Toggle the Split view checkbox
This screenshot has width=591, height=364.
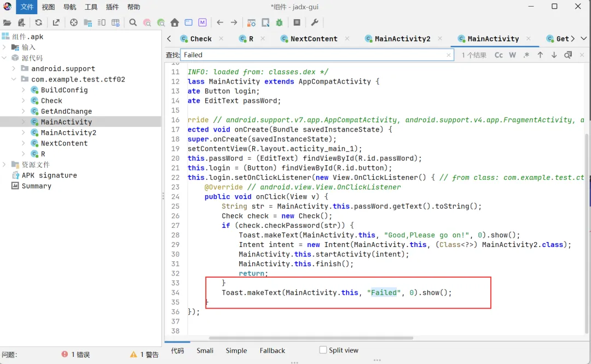323,350
